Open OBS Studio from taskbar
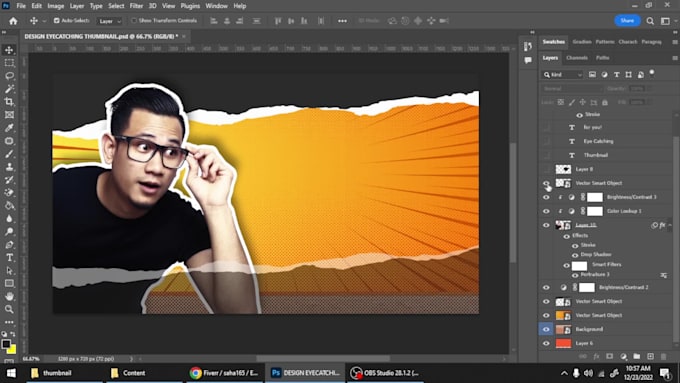Screen dimensions: 680x383 [x=385, y=373]
